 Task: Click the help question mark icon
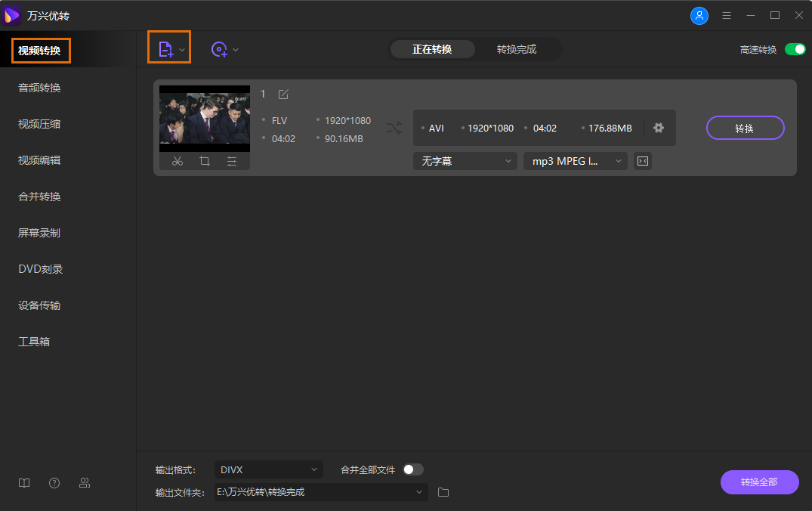tap(54, 482)
